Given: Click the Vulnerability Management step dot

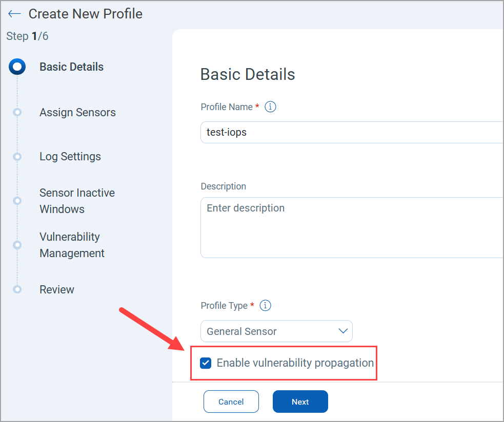Looking at the screenshot, I should click(x=17, y=245).
